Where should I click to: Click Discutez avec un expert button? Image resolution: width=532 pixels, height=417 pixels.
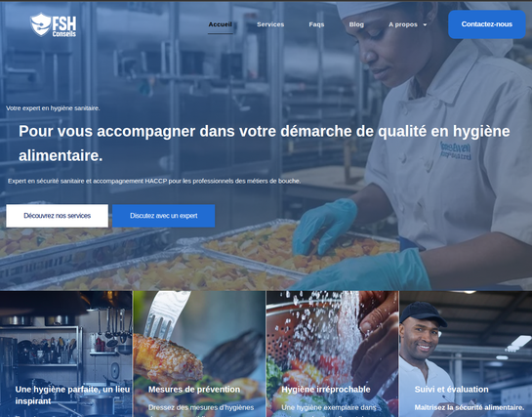pyautogui.click(x=164, y=216)
